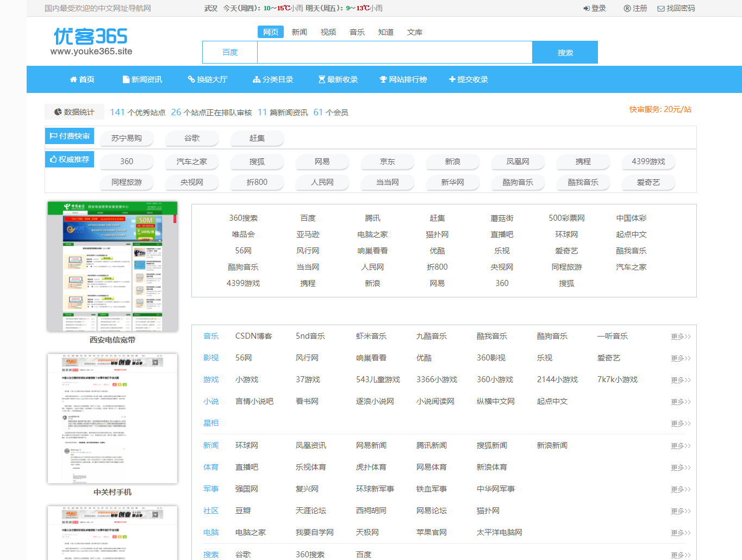
Task: Click the login arrow icon at top
Action: click(x=587, y=9)
